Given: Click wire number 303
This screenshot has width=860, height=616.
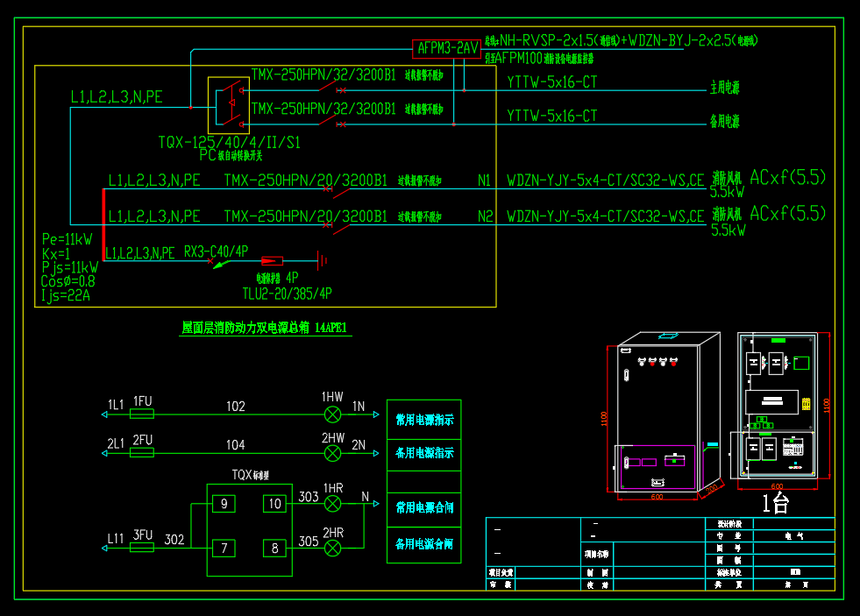Looking at the screenshot, I should pyautogui.click(x=309, y=497).
